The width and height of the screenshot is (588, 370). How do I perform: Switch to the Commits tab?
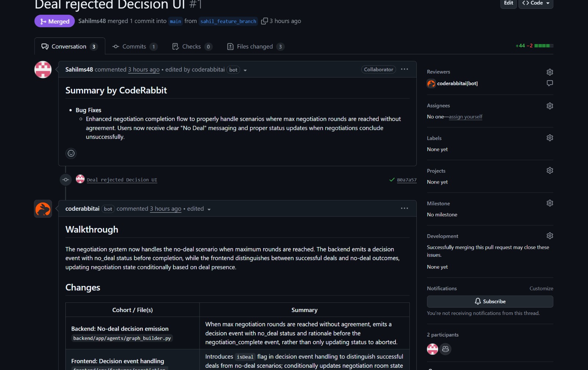[x=135, y=47]
